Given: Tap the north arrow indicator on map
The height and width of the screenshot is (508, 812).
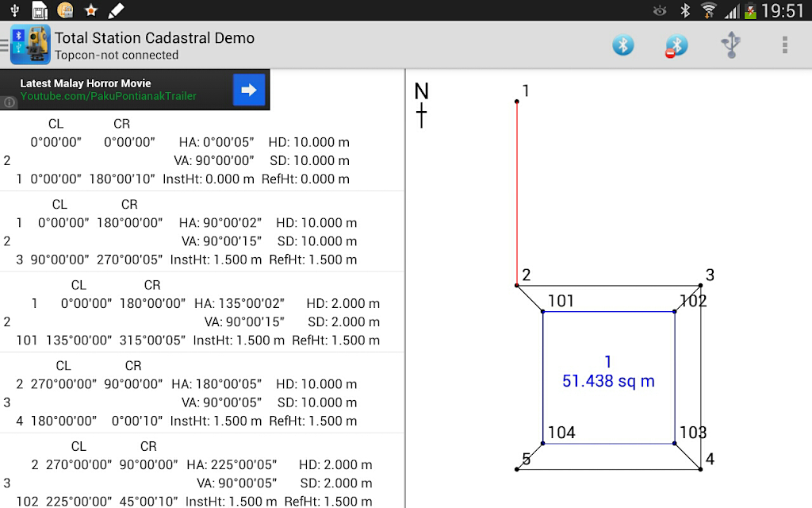Looking at the screenshot, I should point(422,106).
